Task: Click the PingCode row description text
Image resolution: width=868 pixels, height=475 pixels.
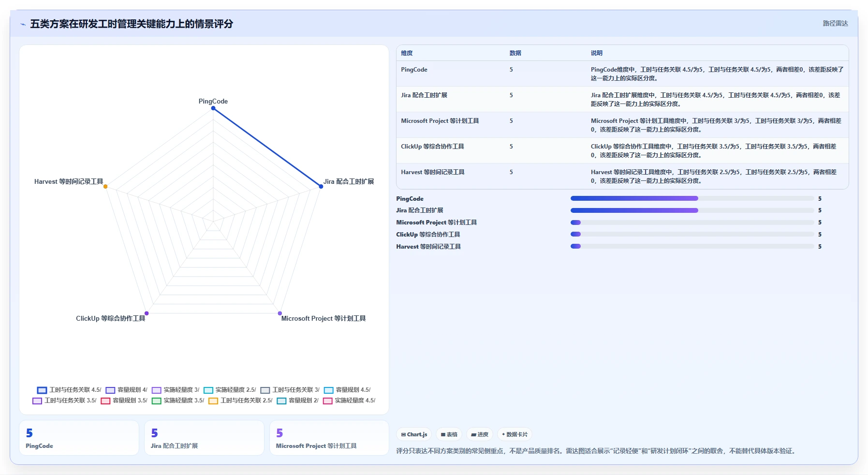Action: click(x=717, y=74)
